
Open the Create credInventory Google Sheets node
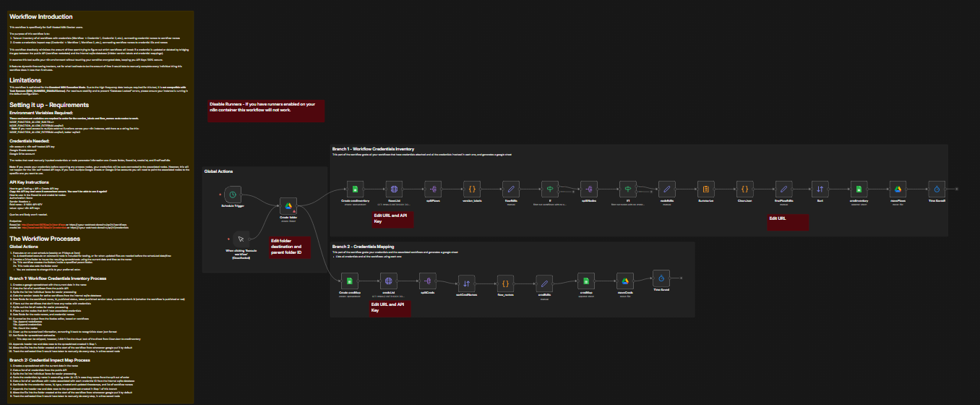(x=354, y=189)
